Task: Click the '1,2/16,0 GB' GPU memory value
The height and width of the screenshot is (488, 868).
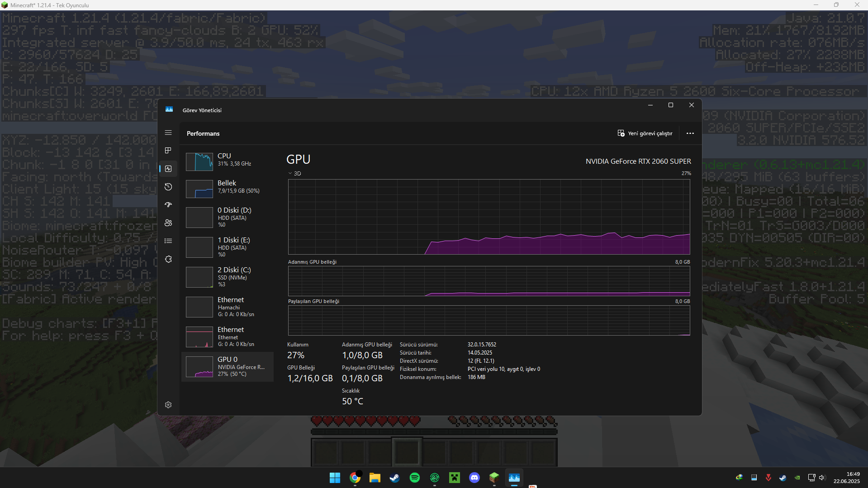Action: pyautogui.click(x=310, y=378)
